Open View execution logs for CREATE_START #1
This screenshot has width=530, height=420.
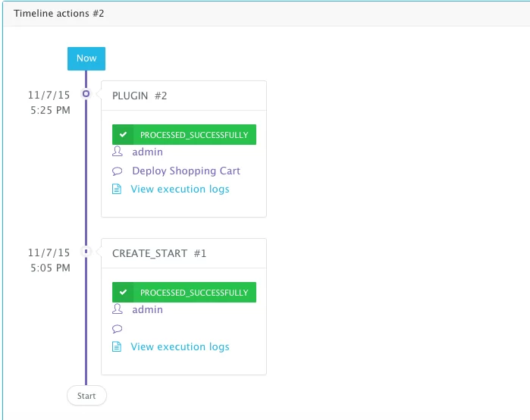[180, 347]
